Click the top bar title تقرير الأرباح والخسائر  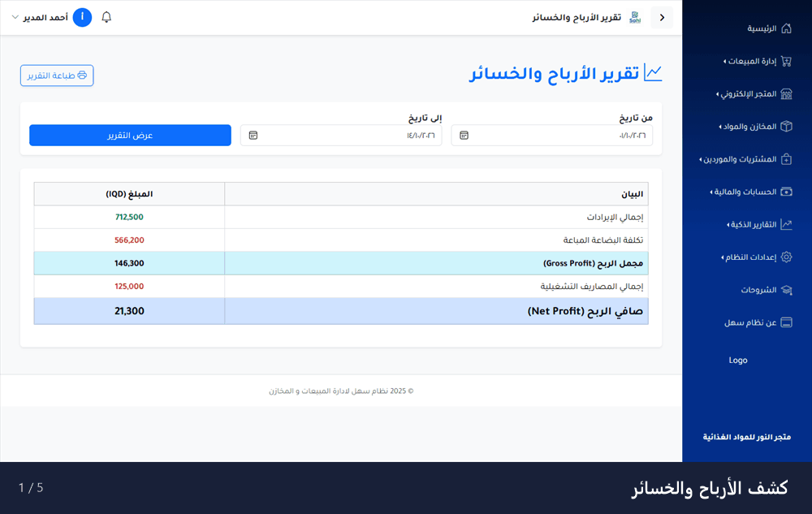coord(577,18)
